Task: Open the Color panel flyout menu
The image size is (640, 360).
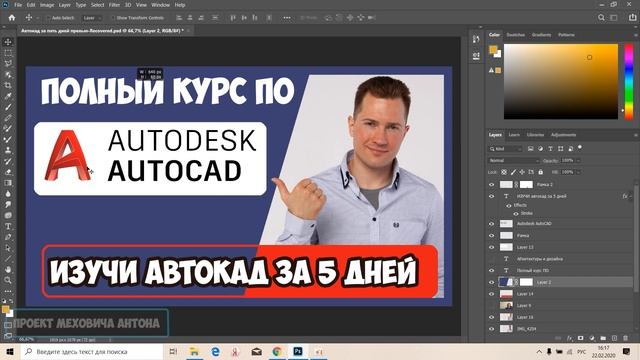Action: (x=636, y=35)
